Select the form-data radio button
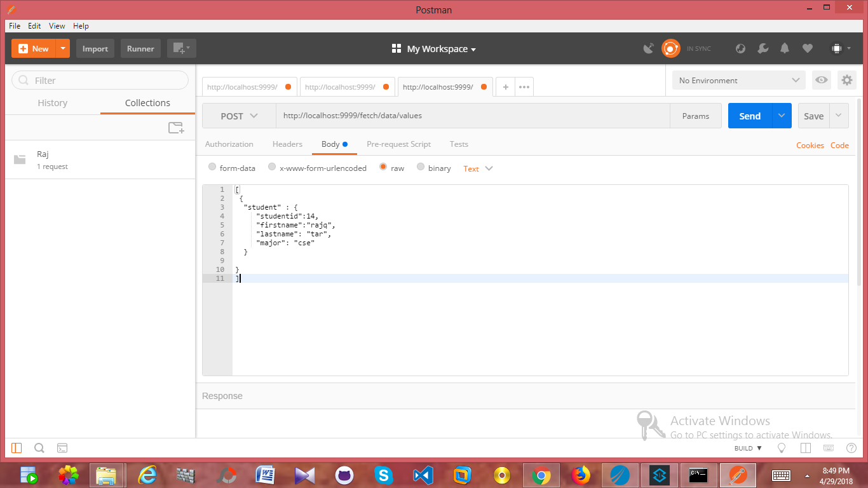This screenshot has height=488, width=868. click(x=212, y=167)
